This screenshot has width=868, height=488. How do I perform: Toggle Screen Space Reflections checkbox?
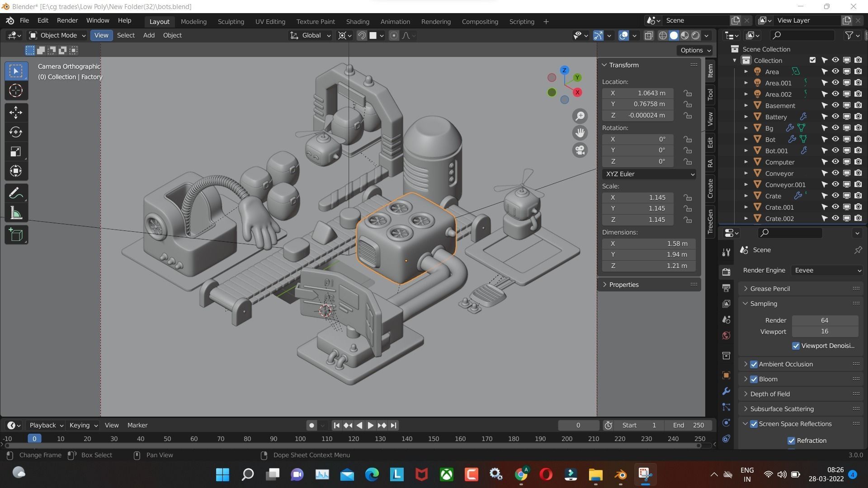pyautogui.click(x=754, y=424)
